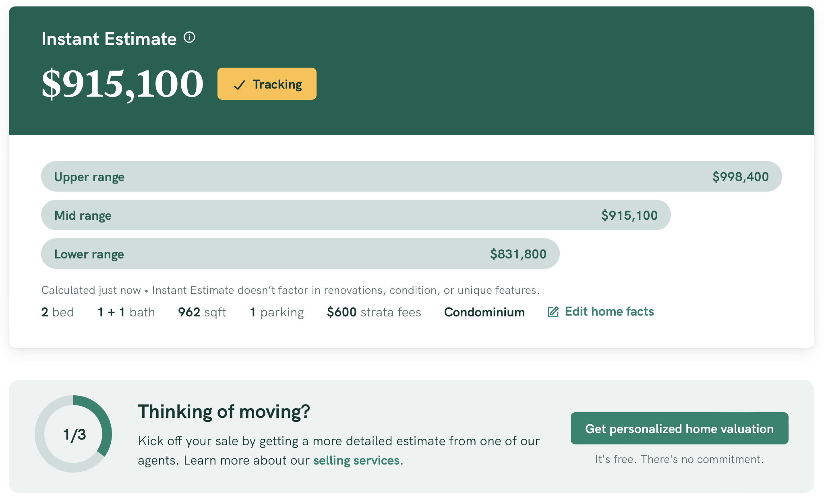The width and height of the screenshot is (824, 504).
Task: Open the Edit home facts text link
Action: point(609,312)
